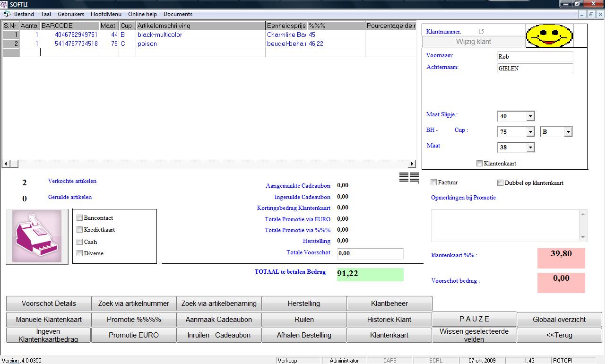Click the Artikelomschrijving column header
The image size is (606, 364).
(x=200, y=26)
